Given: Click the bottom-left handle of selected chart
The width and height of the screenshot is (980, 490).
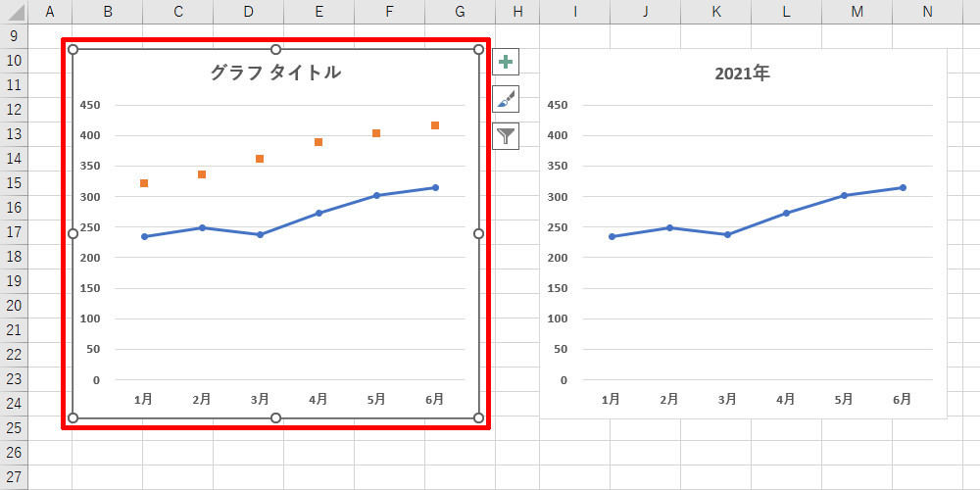Looking at the screenshot, I should [73, 417].
